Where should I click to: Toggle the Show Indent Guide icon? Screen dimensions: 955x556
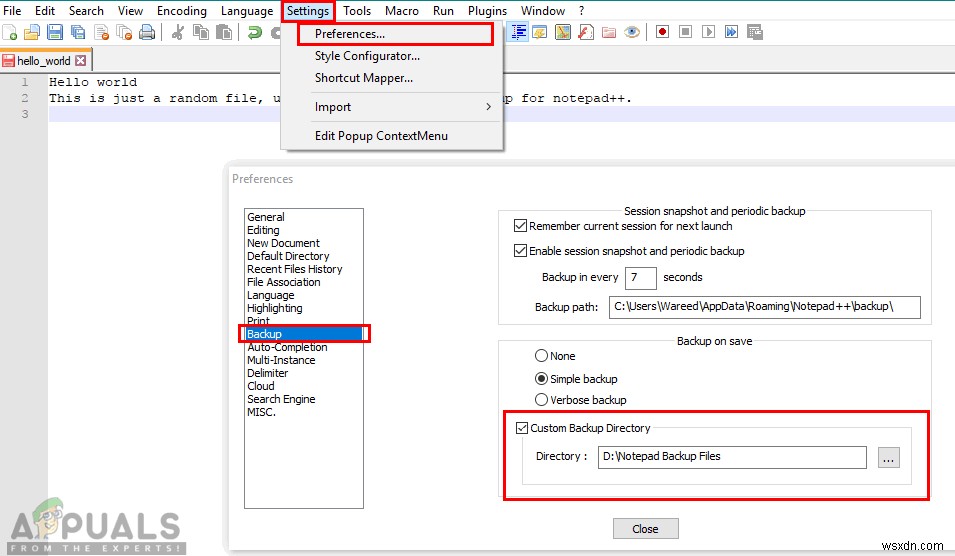pyautogui.click(x=518, y=32)
